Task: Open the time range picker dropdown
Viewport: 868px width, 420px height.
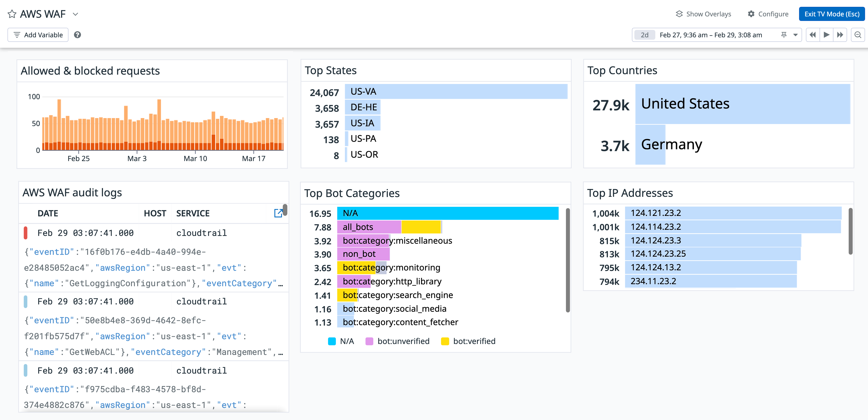Action: [x=795, y=35]
